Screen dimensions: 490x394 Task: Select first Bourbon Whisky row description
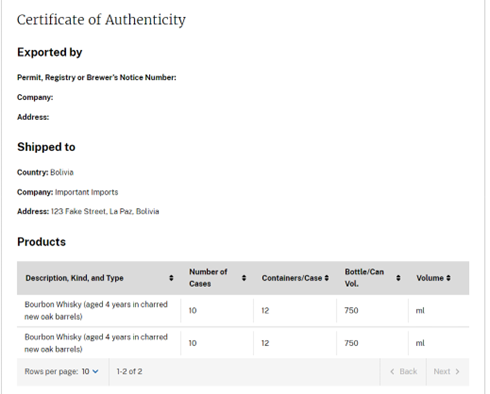coord(96,310)
